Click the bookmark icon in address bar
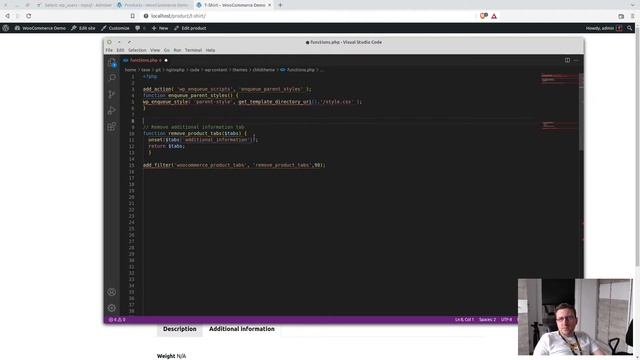The width and height of the screenshot is (640, 360). click(x=133, y=16)
